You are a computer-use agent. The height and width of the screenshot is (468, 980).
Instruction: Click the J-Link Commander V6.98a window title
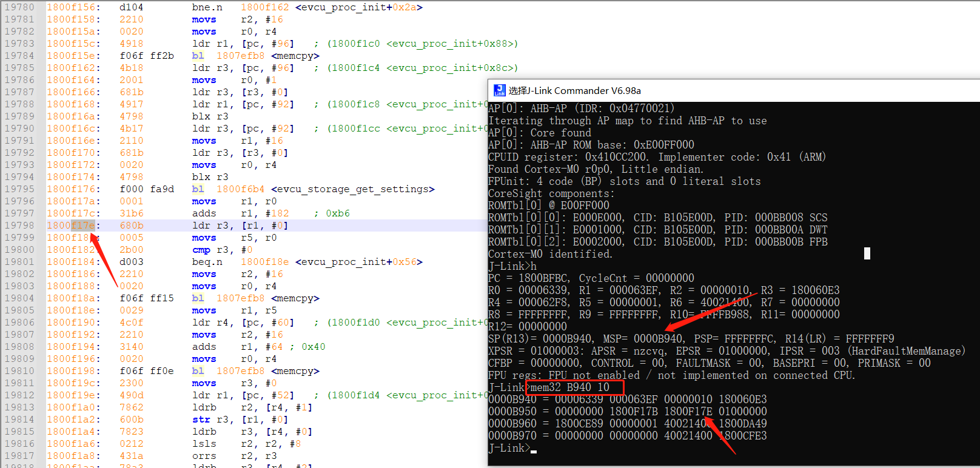click(x=574, y=90)
